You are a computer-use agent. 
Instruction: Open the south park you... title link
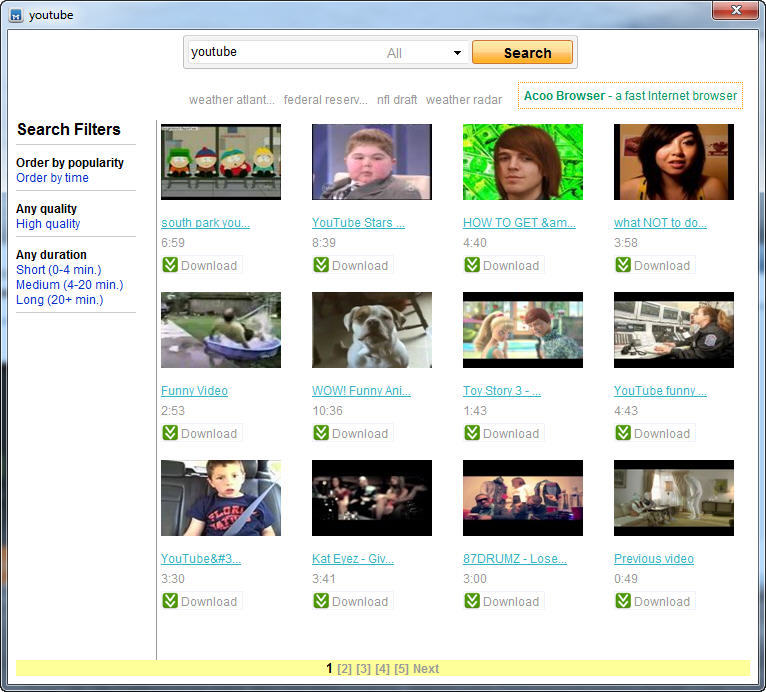pyautogui.click(x=205, y=223)
